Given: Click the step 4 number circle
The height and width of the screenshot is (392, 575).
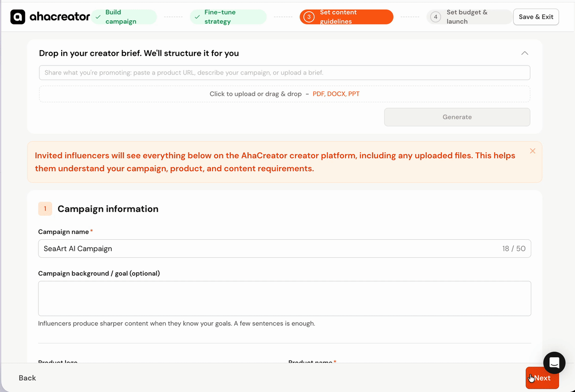Looking at the screenshot, I should coord(436,17).
